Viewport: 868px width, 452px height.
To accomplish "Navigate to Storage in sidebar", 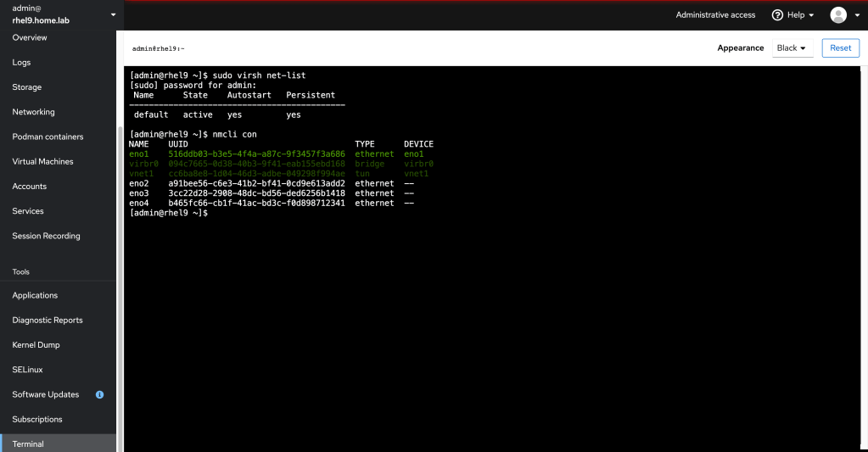I will tap(26, 87).
